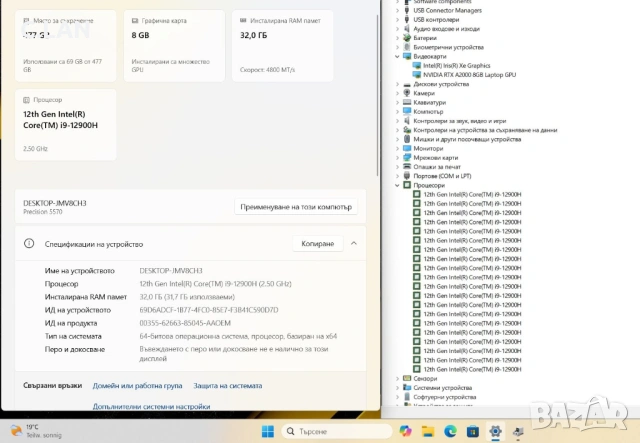Expand the Батерии node
This screenshot has width=640, height=443.
pos(397,38)
